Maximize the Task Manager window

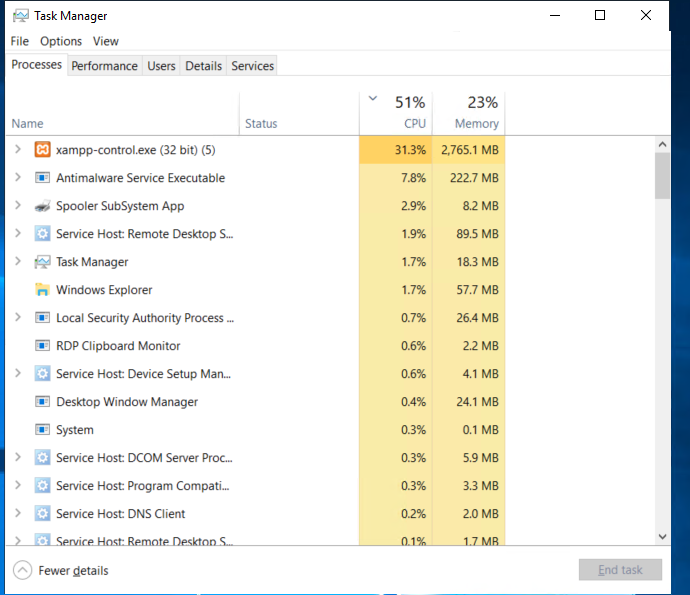(x=600, y=15)
